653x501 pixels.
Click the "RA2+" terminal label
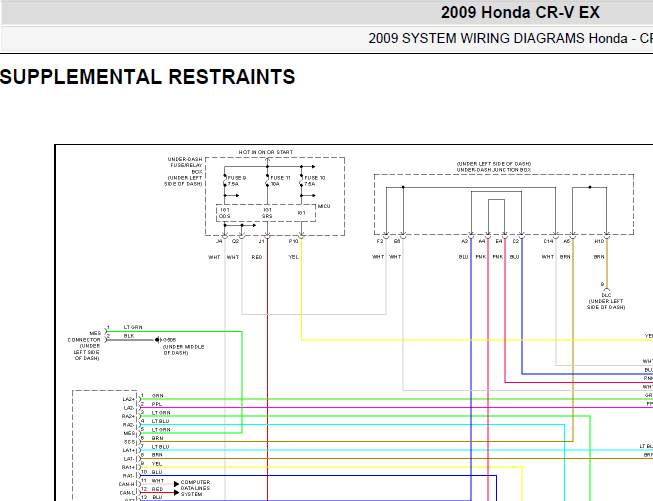coord(128,416)
